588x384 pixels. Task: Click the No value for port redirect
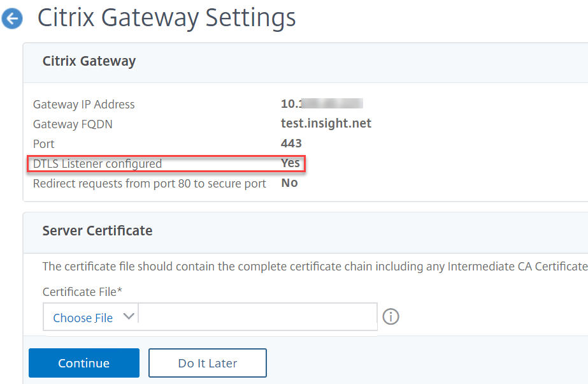(x=289, y=183)
